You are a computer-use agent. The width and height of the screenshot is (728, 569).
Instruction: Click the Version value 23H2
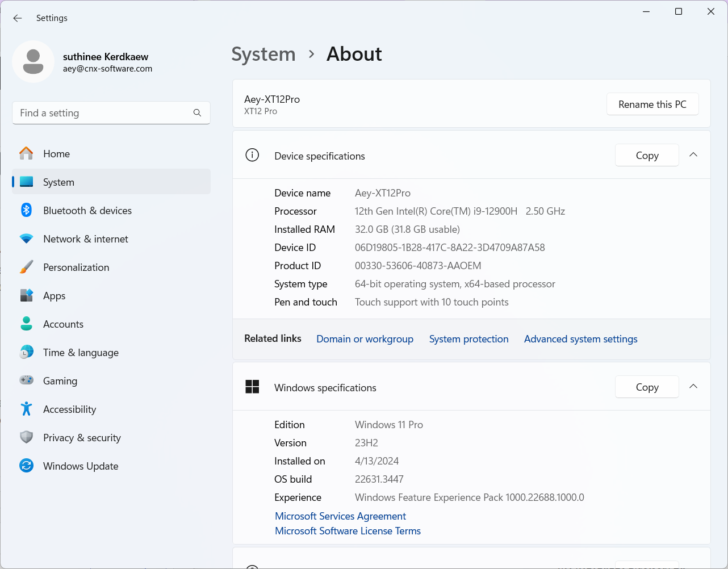366,443
